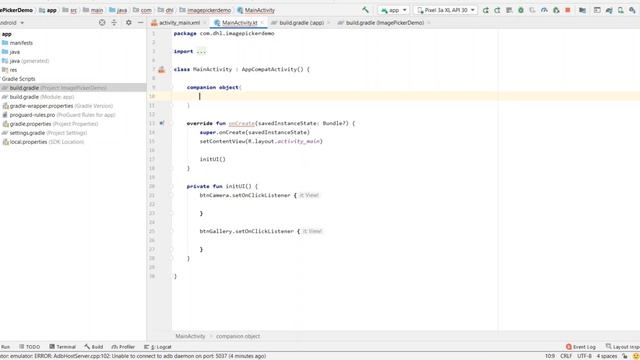Open the app run configuration dropdown
Viewport: 640px width, 360px height.
(393, 10)
